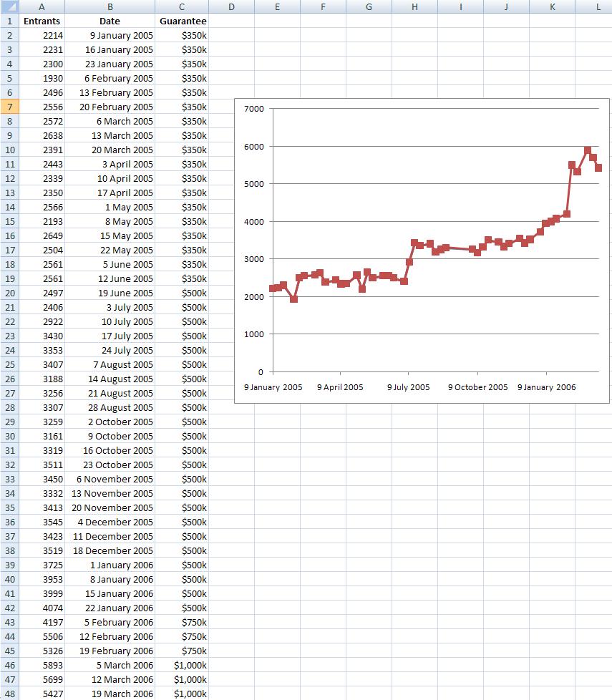The height and width of the screenshot is (700, 612).
Task: Click the 0 label on chart's vertical axis
Action: (x=261, y=371)
